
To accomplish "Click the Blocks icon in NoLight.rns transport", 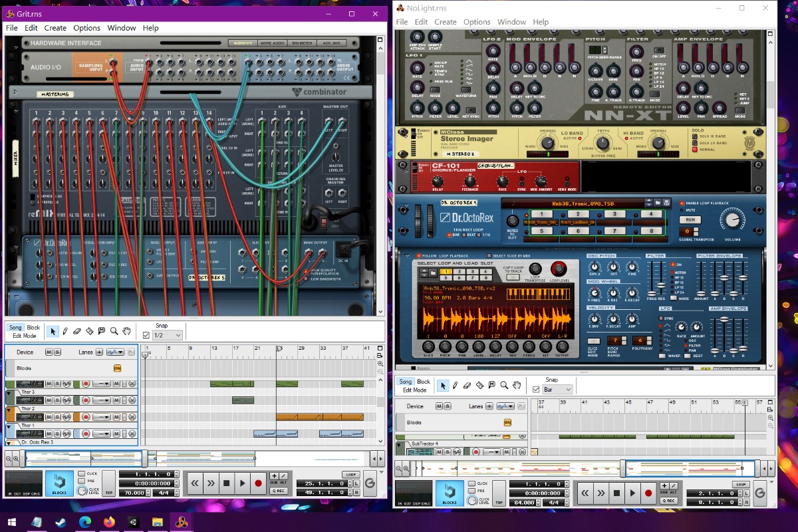I will (x=450, y=493).
